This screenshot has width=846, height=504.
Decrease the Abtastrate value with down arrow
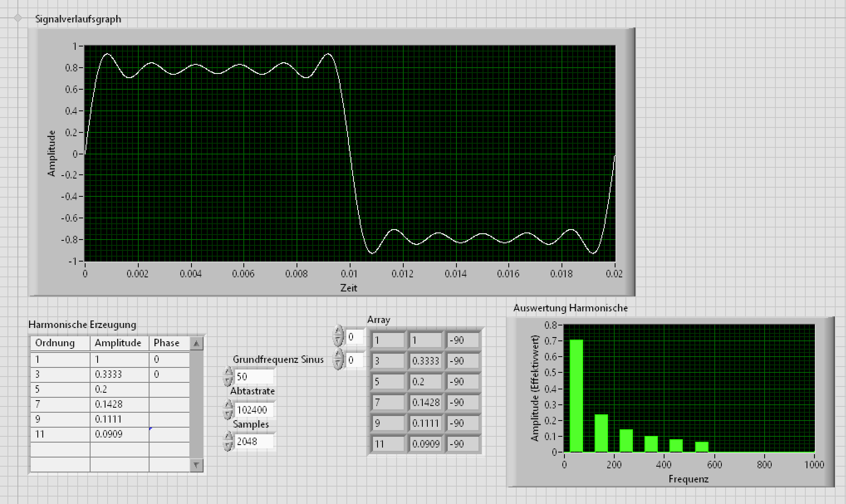tap(228, 414)
